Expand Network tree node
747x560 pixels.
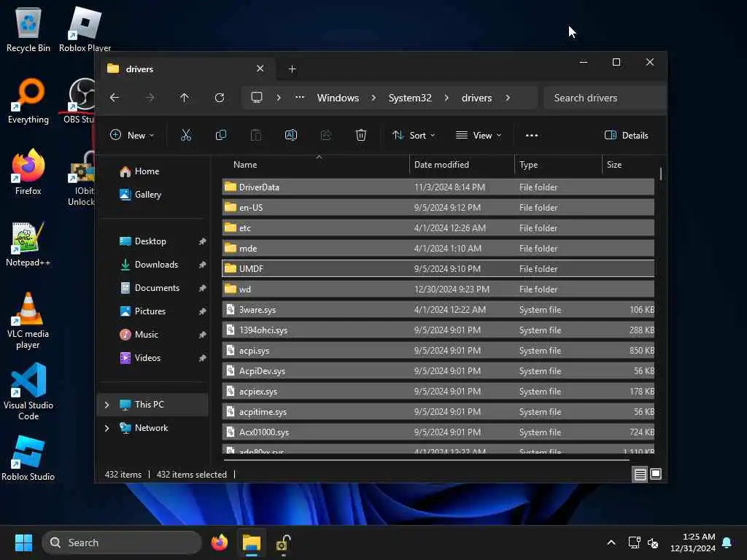[x=107, y=428]
